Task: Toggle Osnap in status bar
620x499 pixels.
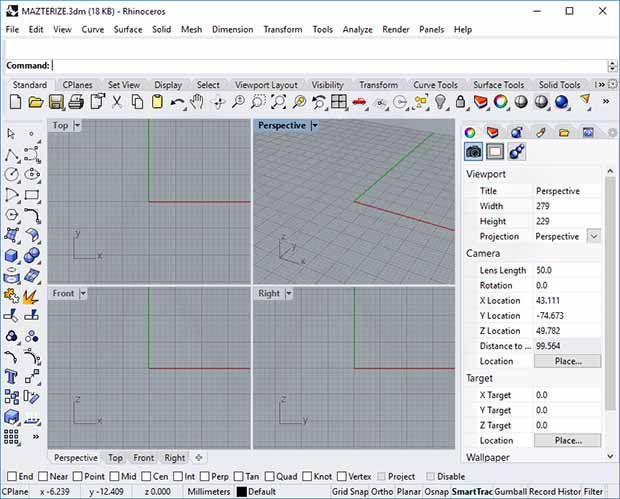Action: 436,491
